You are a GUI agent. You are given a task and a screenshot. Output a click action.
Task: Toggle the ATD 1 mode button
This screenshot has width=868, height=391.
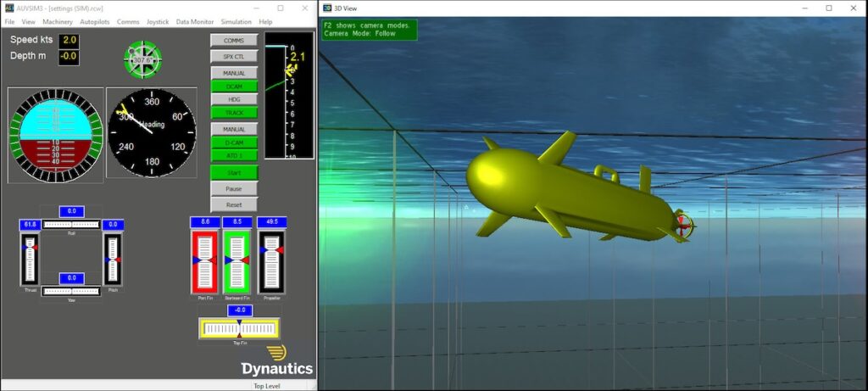click(234, 155)
